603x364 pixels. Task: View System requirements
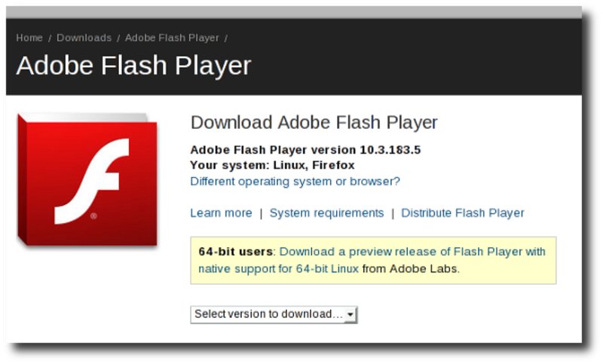[326, 213]
